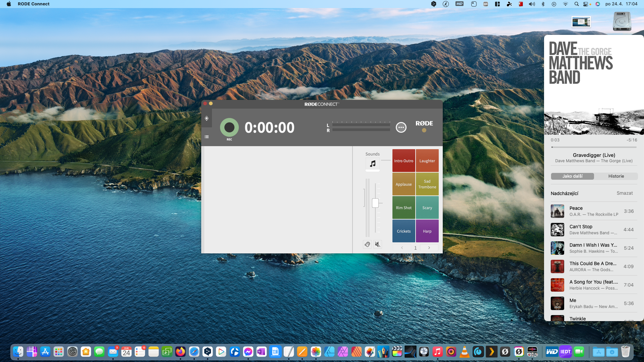Viewport: 644px width, 362px height.
Task: Click the Sounds music note channel icon
Action: pyautogui.click(x=372, y=164)
